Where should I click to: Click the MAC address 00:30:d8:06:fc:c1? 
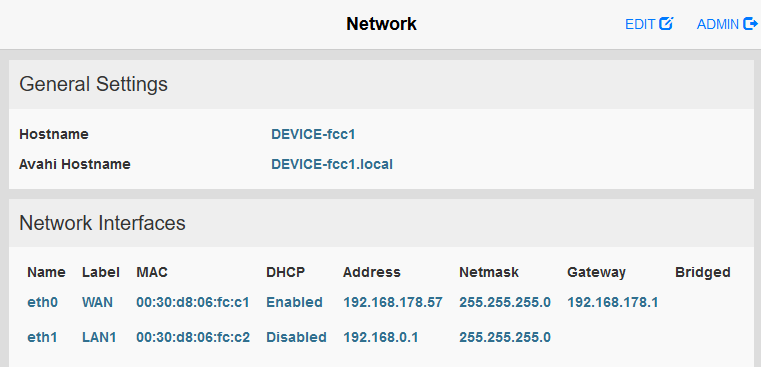[193, 302]
